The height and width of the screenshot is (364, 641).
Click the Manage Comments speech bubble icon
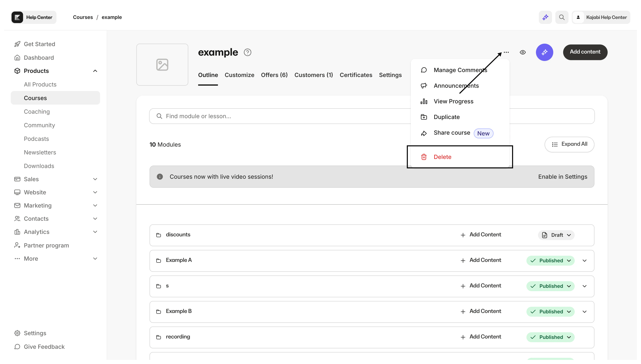click(x=424, y=70)
